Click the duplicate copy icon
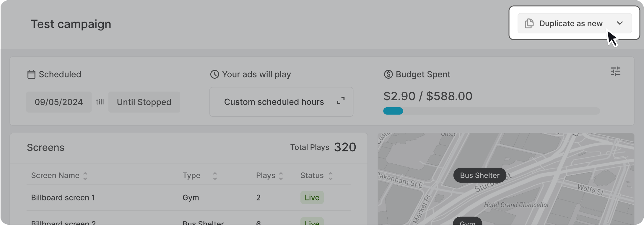 point(529,23)
